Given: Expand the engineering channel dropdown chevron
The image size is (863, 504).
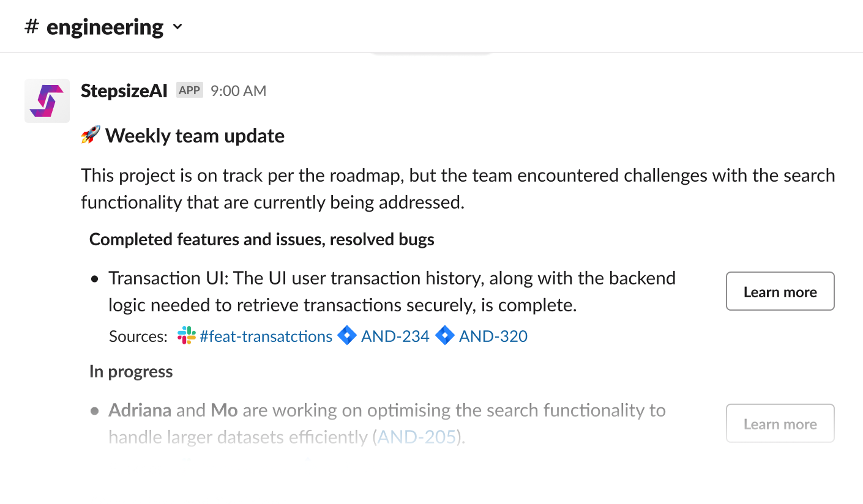Looking at the screenshot, I should 177,28.
